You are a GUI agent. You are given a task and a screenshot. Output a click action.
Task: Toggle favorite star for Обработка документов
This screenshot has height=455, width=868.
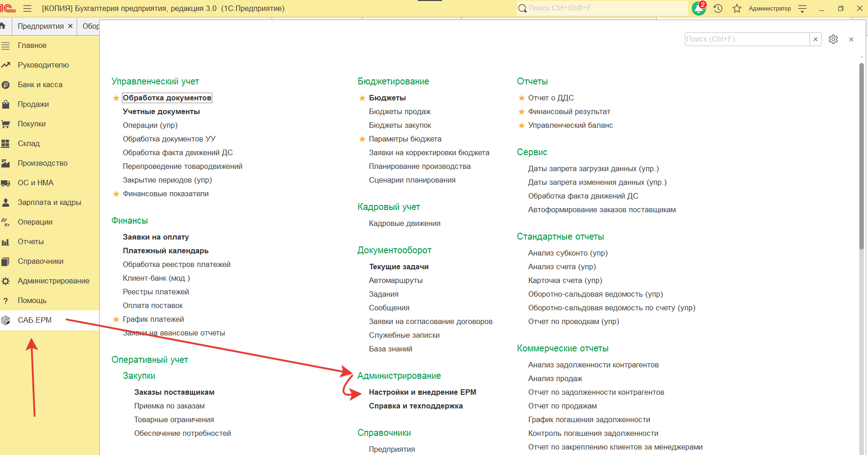click(116, 98)
